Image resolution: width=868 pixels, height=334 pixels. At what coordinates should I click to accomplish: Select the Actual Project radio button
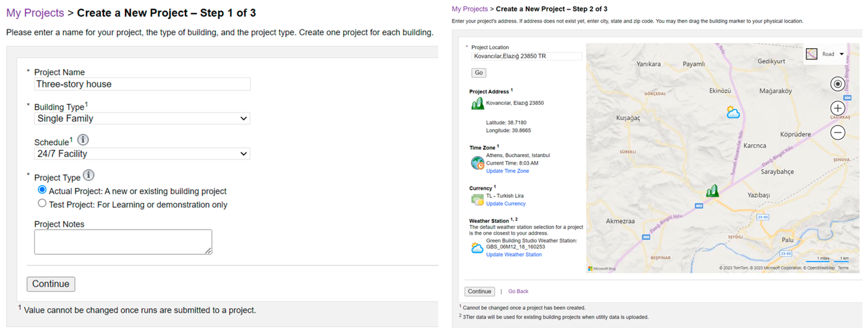[x=42, y=190]
